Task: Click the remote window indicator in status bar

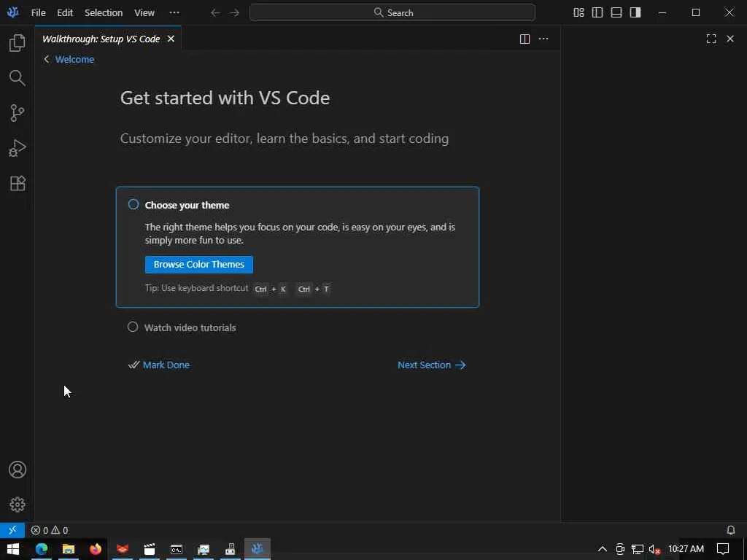Action: point(12,530)
